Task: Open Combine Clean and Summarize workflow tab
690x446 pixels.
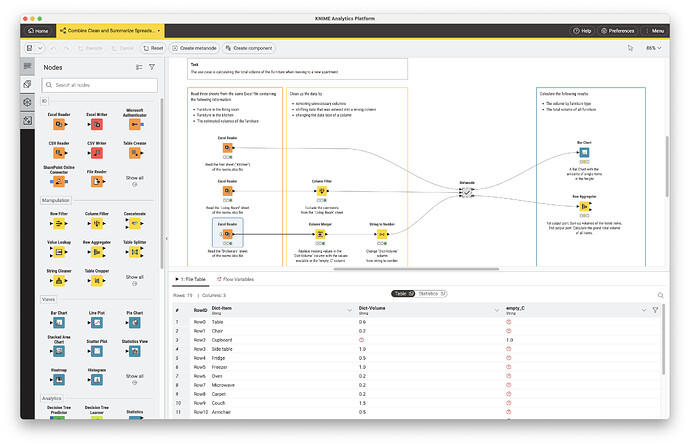Action: click(x=110, y=31)
